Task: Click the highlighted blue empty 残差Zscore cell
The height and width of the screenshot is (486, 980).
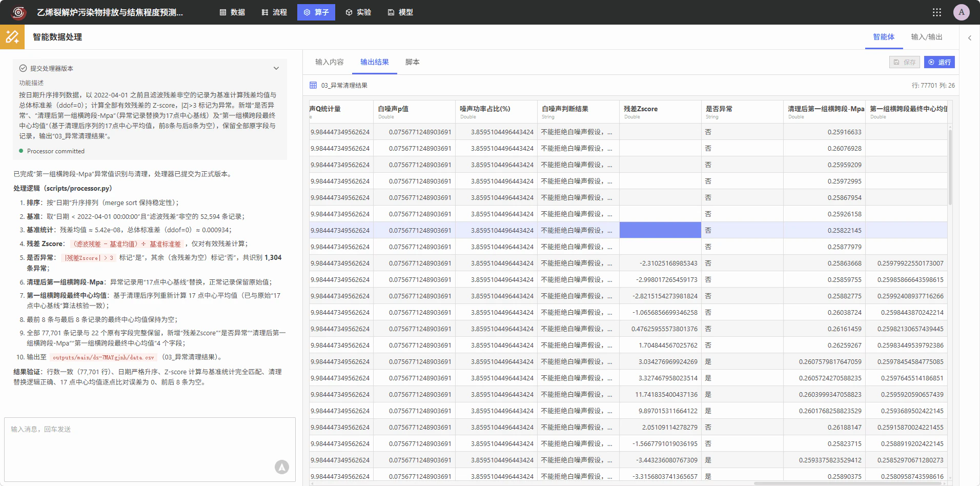Action: pos(660,230)
